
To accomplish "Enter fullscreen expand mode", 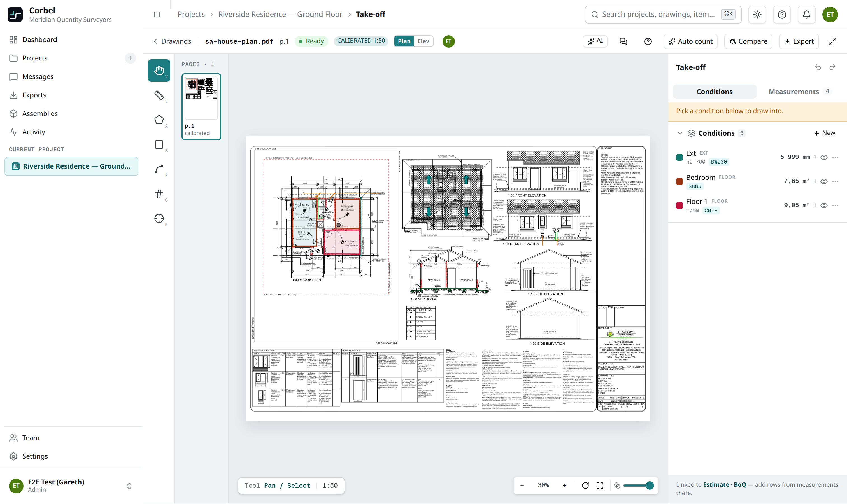I will click(832, 41).
